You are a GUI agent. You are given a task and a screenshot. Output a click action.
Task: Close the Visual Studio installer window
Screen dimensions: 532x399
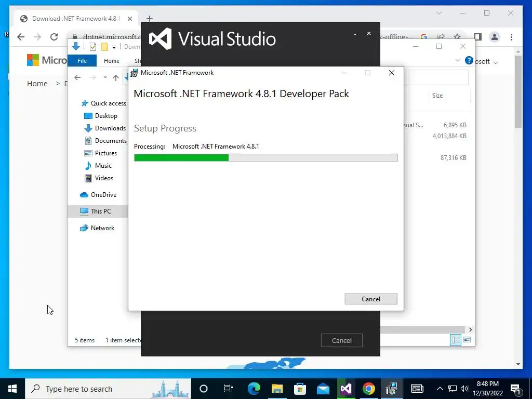coord(369,33)
